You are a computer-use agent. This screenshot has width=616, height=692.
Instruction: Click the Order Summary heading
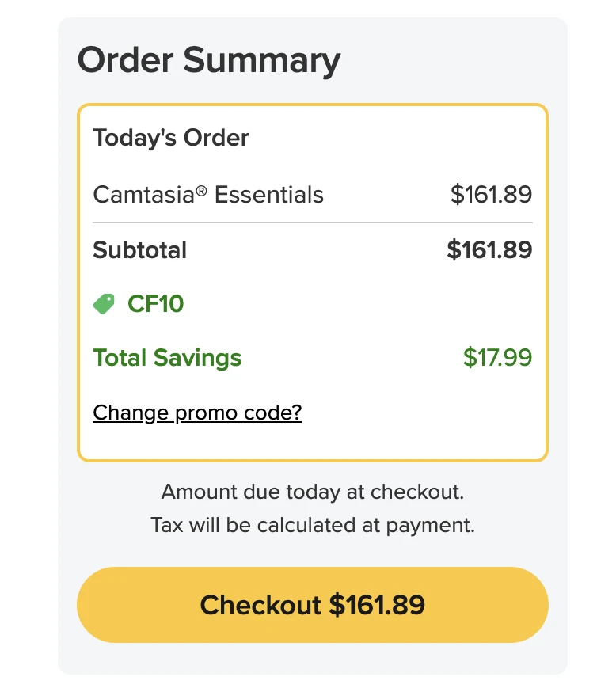click(209, 60)
